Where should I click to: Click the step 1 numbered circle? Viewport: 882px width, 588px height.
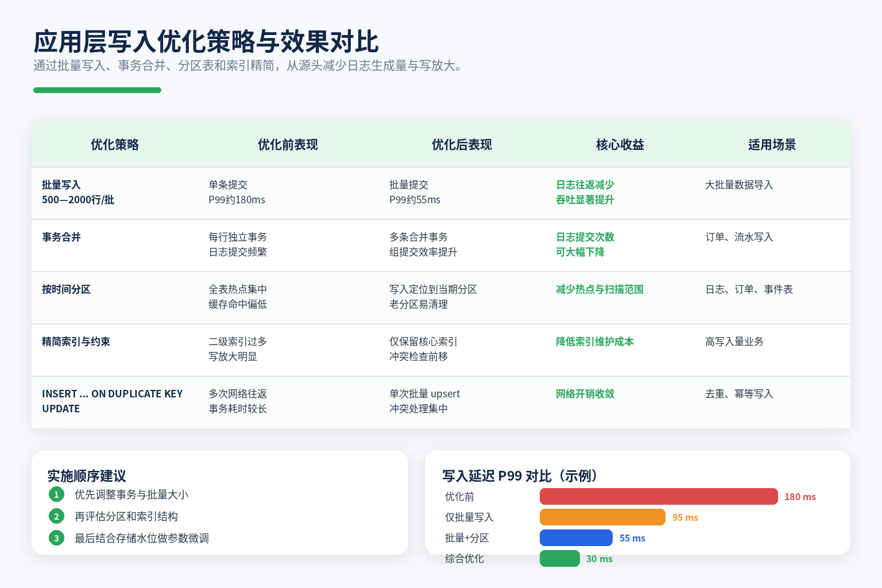[56, 494]
